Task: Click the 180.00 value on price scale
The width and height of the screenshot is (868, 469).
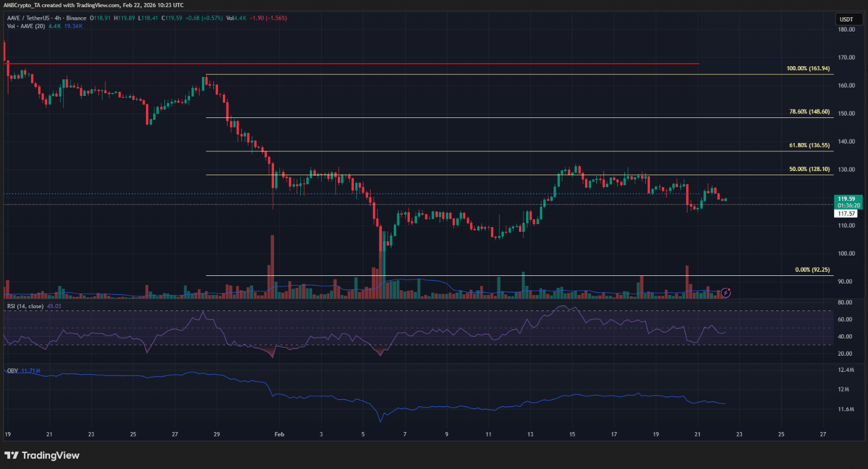Action: [x=846, y=30]
